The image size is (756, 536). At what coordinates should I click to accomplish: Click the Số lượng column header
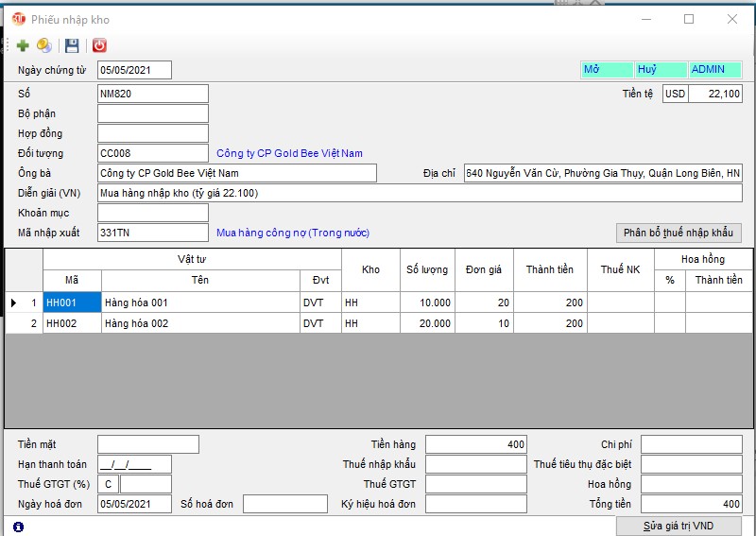427,269
